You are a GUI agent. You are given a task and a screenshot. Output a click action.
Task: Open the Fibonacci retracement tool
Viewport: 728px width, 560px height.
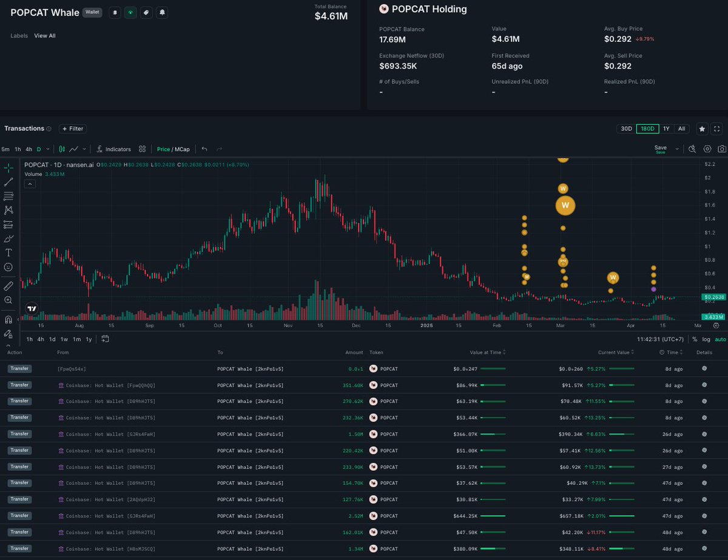8,196
